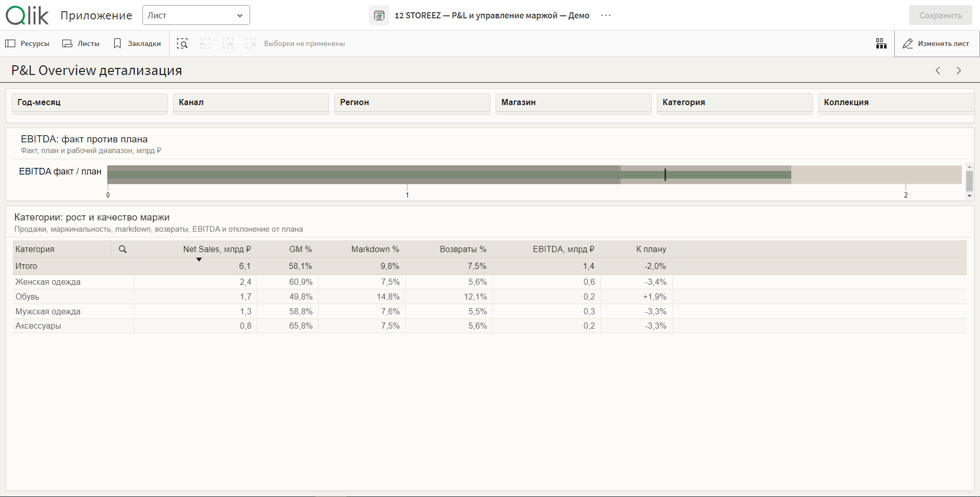Image resolution: width=980 pixels, height=497 pixels.
Task: Click scroll down arrow of EBITDA chart
Action: [969, 196]
